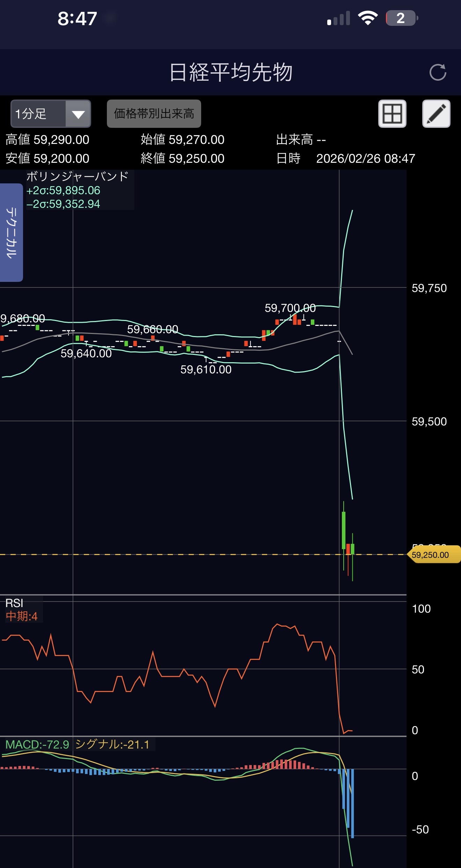Viewport: 461px width, 868px height.
Task: Tap the 59,610.00 low price marker
Action: [x=206, y=370]
